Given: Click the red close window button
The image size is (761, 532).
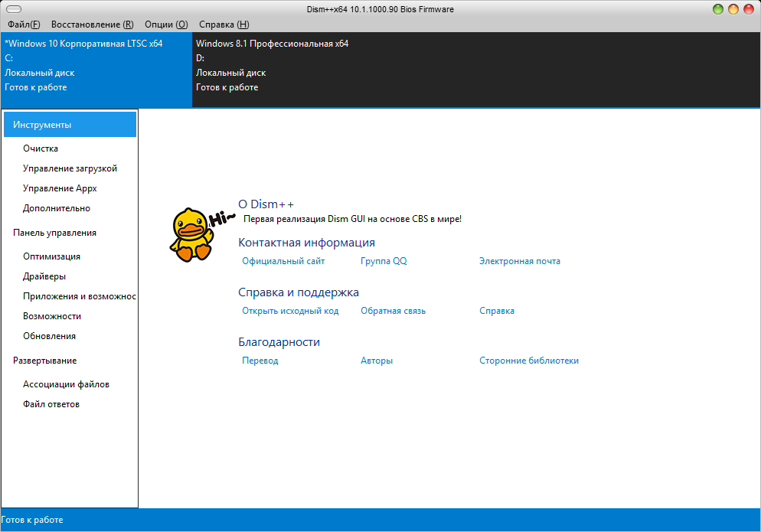Looking at the screenshot, I should pyautogui.click(x=749, y=9).
